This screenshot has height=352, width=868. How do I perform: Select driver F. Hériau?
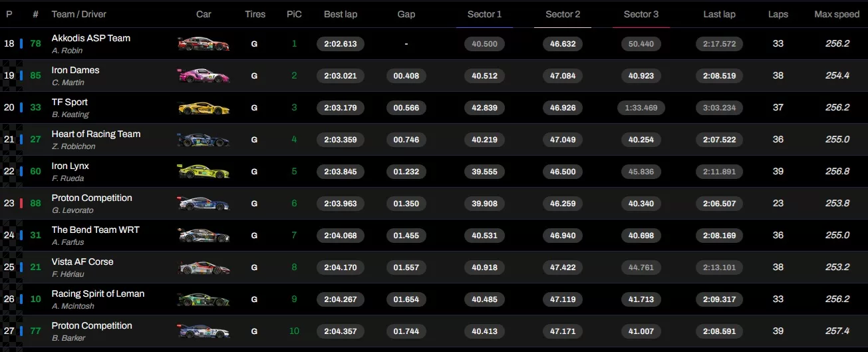coord(68,274)
